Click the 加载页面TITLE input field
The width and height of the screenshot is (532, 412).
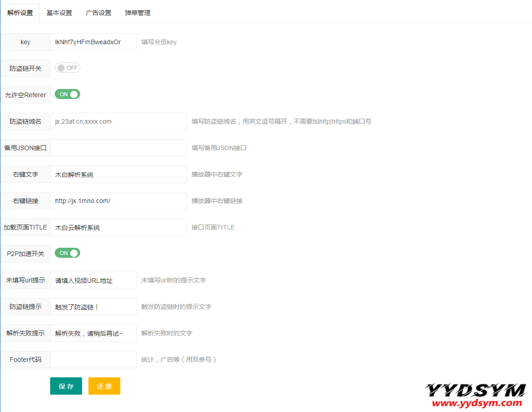tap(118, 227)
